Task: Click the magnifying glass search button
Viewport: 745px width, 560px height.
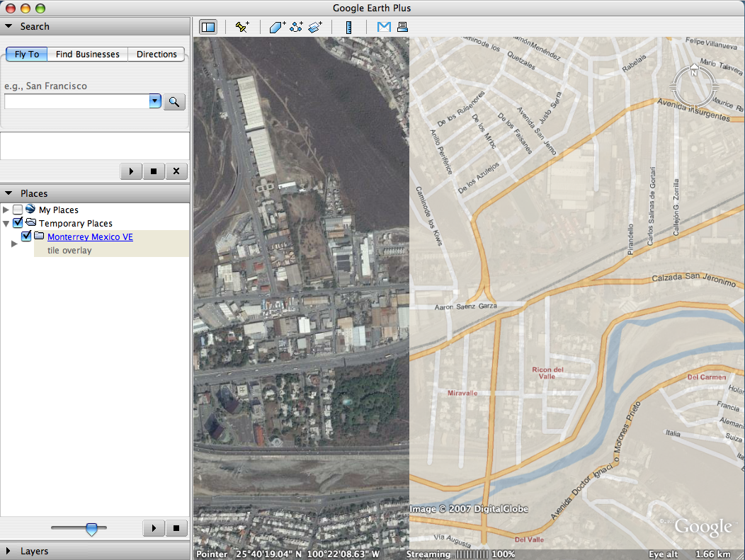Action: [174, 102]
